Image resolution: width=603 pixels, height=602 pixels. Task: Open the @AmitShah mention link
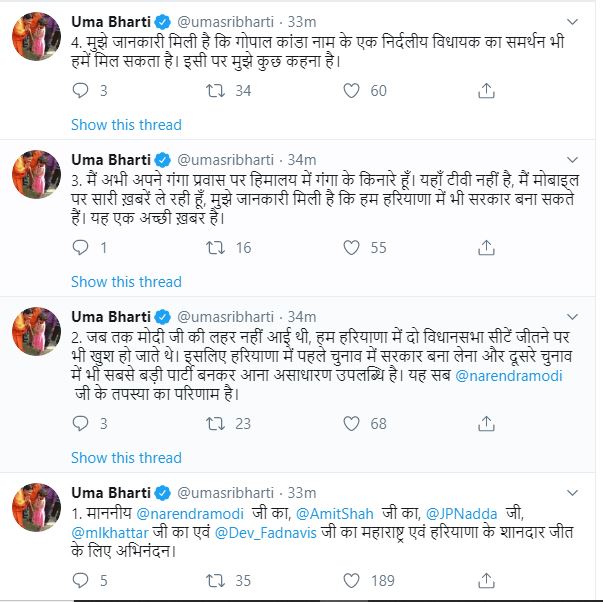[x=335, y=514]
